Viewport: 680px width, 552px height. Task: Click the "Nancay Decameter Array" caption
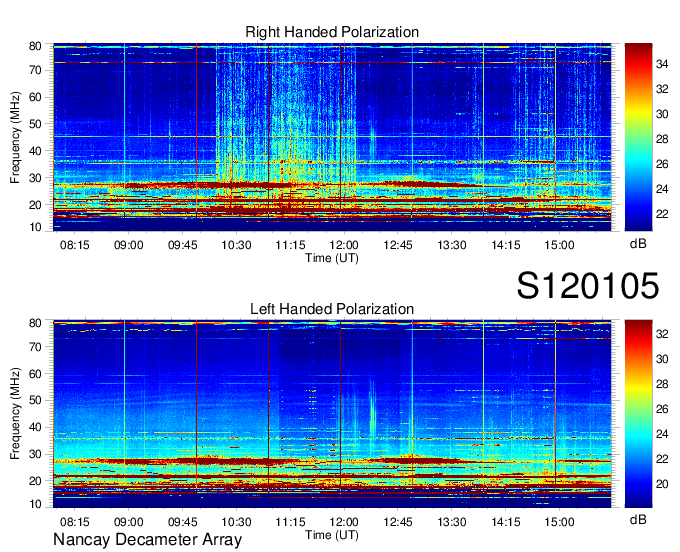click(147, 540)
